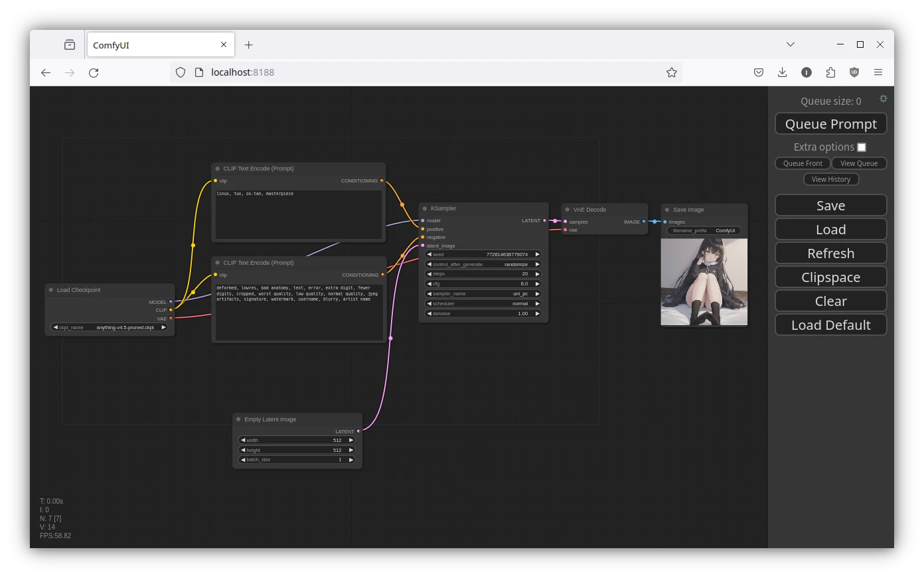
Task: Open a new browser tab
Action: (248, 45)
